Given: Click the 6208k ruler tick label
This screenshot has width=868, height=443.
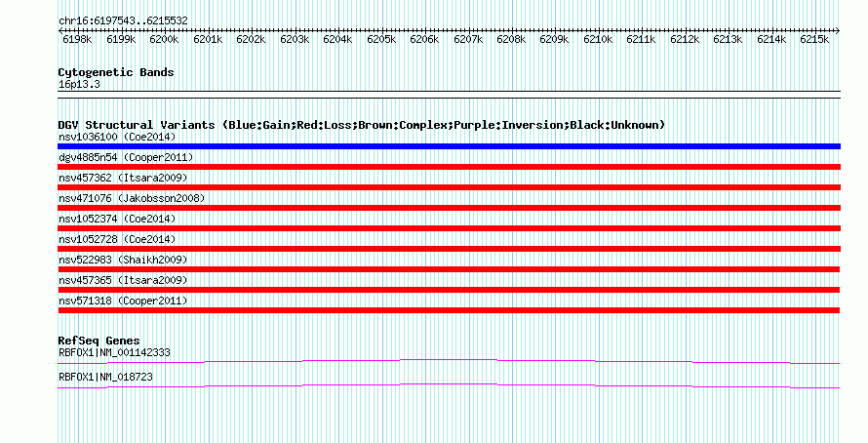Looking at the screenshot, I should coord(511,40).
